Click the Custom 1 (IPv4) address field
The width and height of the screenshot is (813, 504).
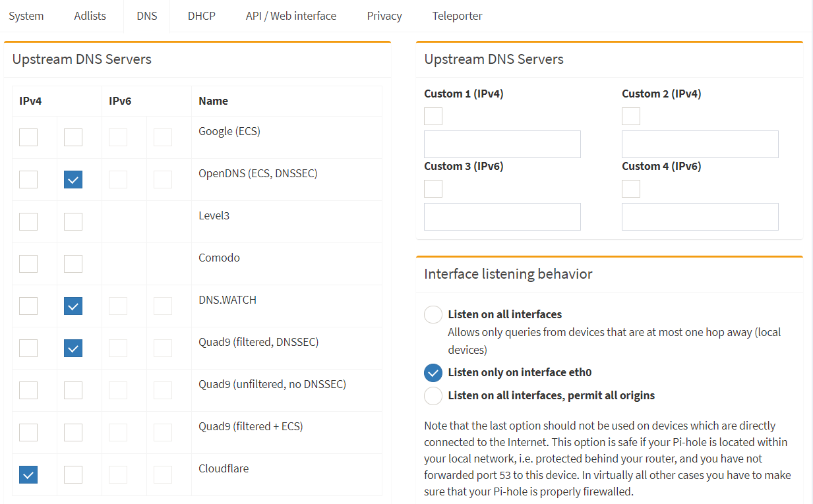tap(502, 144)
